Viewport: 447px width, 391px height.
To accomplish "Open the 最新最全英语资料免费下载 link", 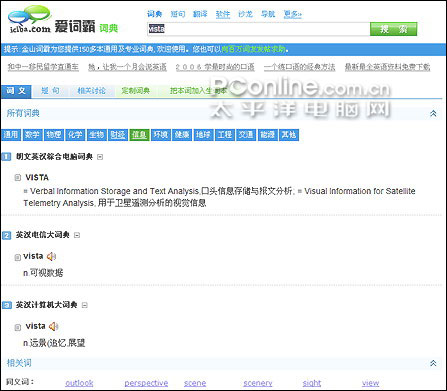I will coord(387,67).
